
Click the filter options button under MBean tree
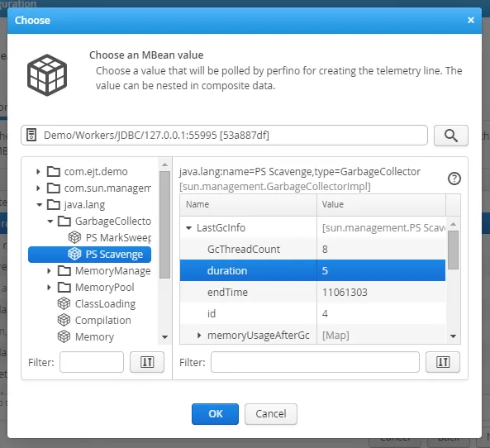pos(147,362)
